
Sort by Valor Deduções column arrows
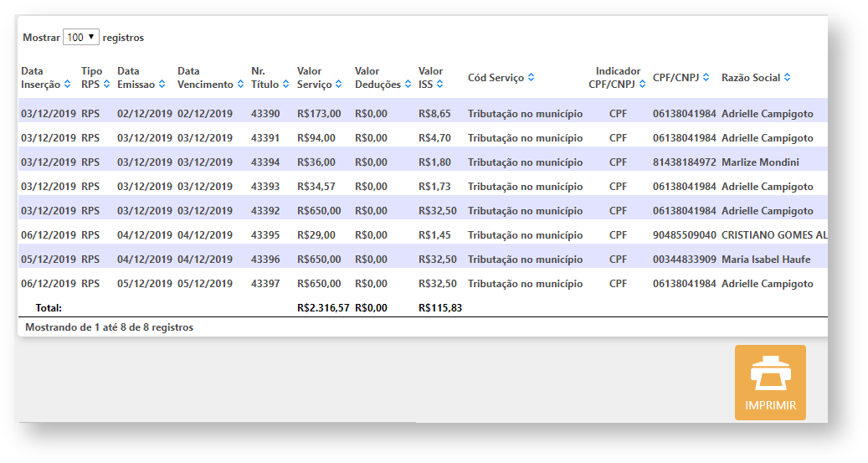click(x=407, y=85)
